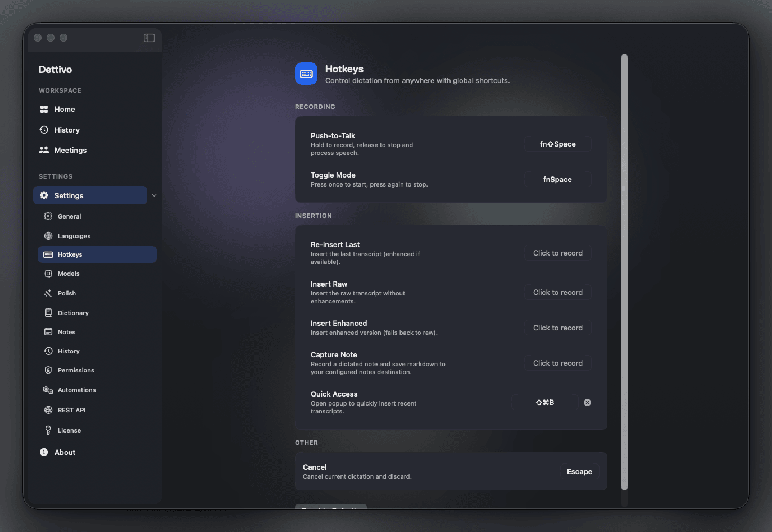Click the Polish magic wand icon
Viewport: 772px width, 532px height.
48,293
